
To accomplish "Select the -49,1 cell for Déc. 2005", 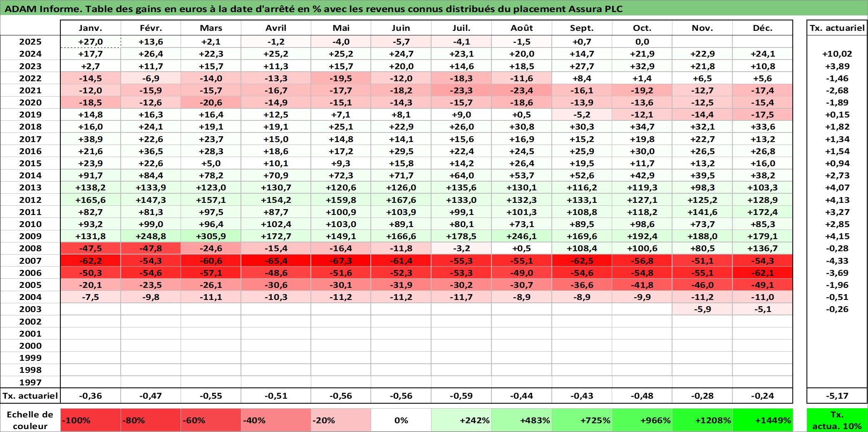I will [763, 285].
